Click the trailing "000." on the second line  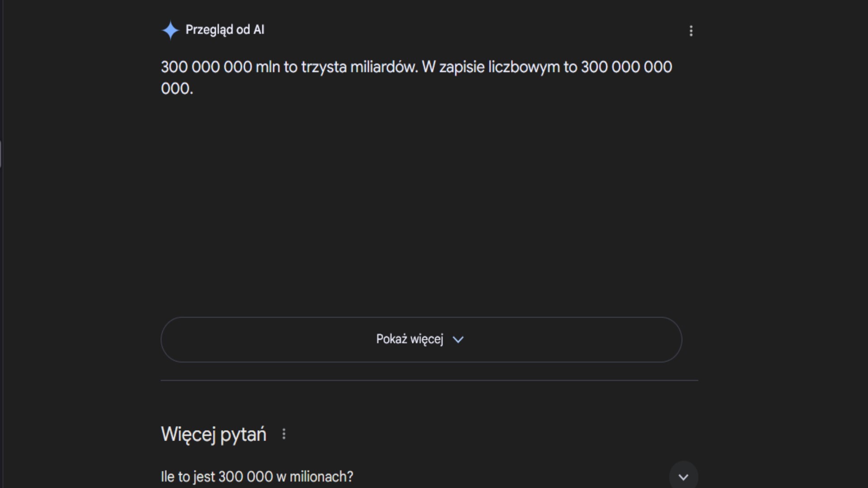[177, 89]
